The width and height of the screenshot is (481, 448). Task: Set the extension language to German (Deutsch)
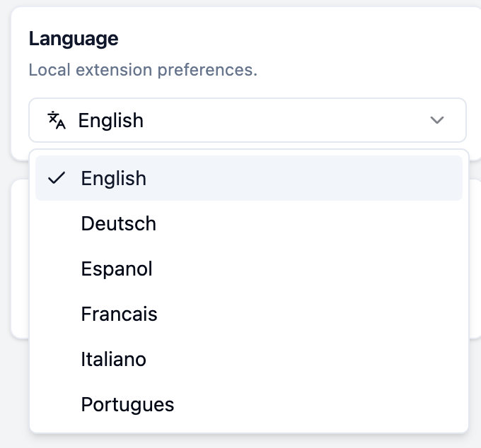[119, 224]
